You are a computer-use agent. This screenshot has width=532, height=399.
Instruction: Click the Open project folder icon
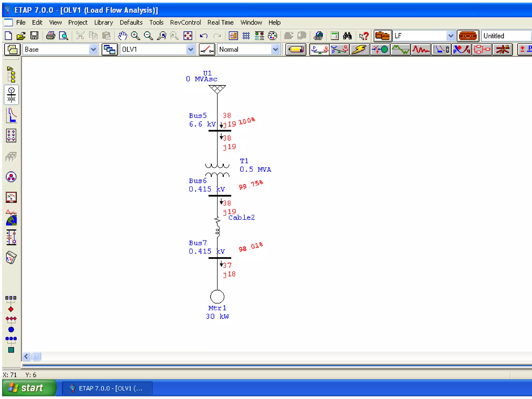pyautogui.click(x=21, y=36)
